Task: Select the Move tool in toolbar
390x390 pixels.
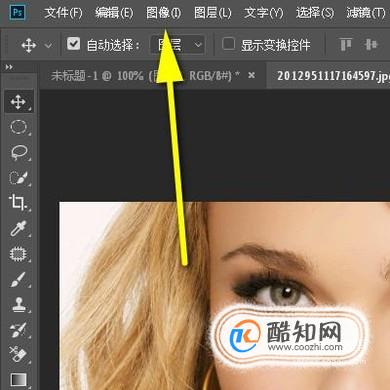Action: 19,101
